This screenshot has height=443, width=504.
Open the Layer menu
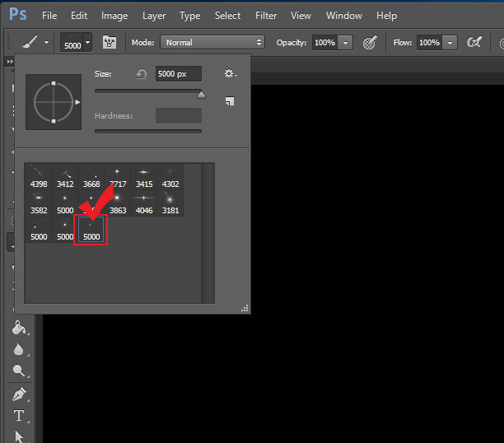[154, 16]
